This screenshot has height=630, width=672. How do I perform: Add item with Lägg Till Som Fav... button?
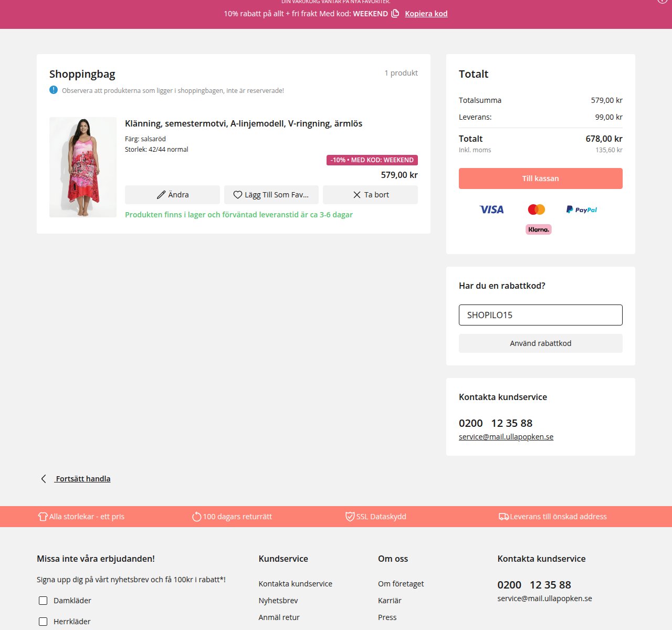point(271,195)
